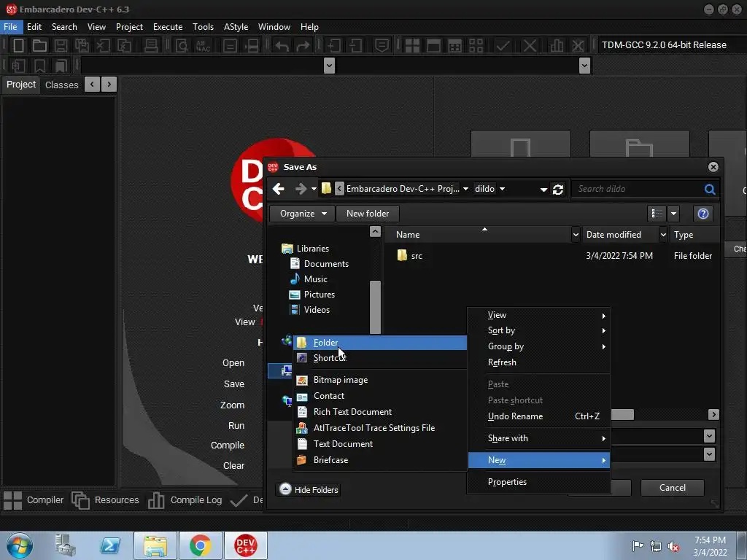Open the File menu
The width and height of the screenshot is (747, 560).
click(10, 27)
